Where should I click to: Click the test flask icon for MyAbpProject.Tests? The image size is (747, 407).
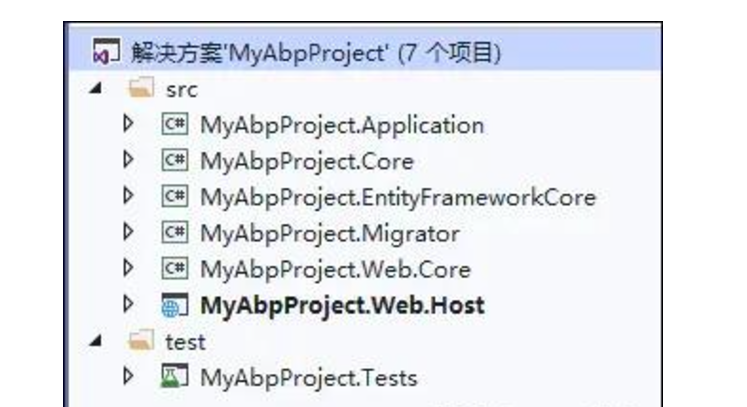tap(174, 377)
